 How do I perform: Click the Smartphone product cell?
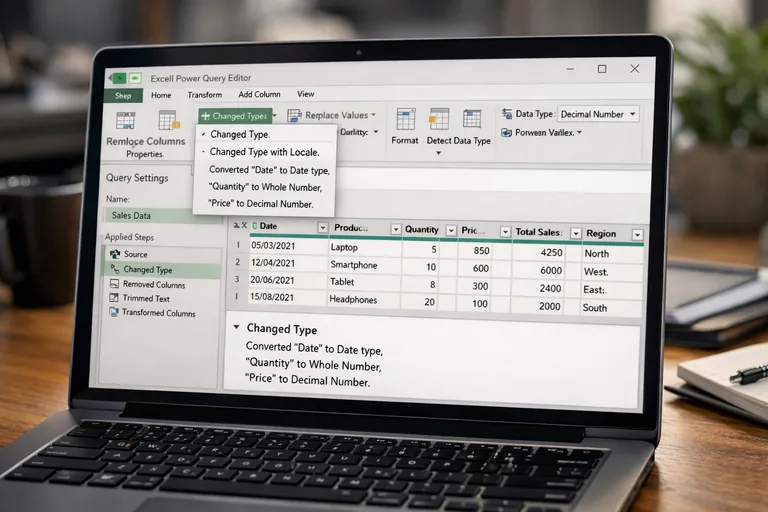tap(364, 265)
